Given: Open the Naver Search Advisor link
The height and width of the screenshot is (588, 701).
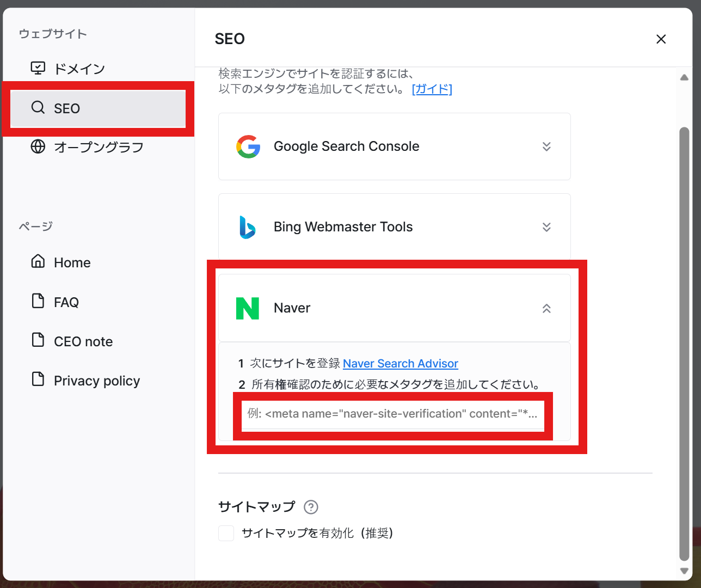Looking at the screenshot, I should (x=401, y=364).
